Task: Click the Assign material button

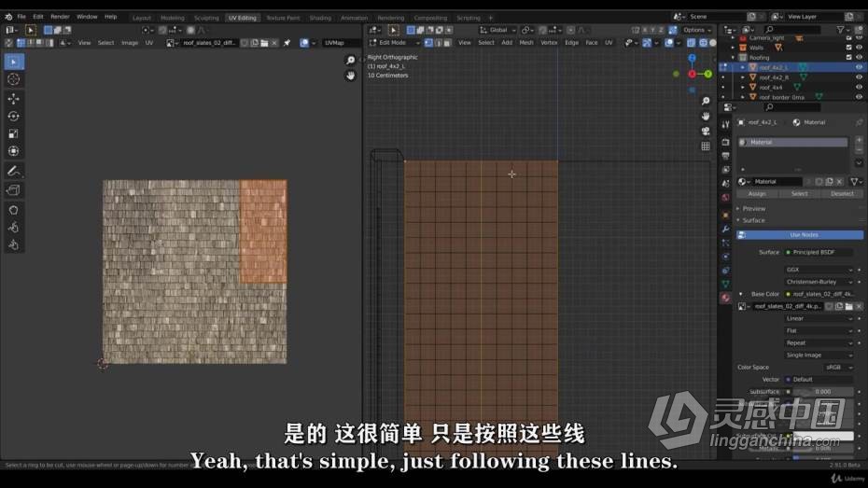Action: [x=757, y=194]
